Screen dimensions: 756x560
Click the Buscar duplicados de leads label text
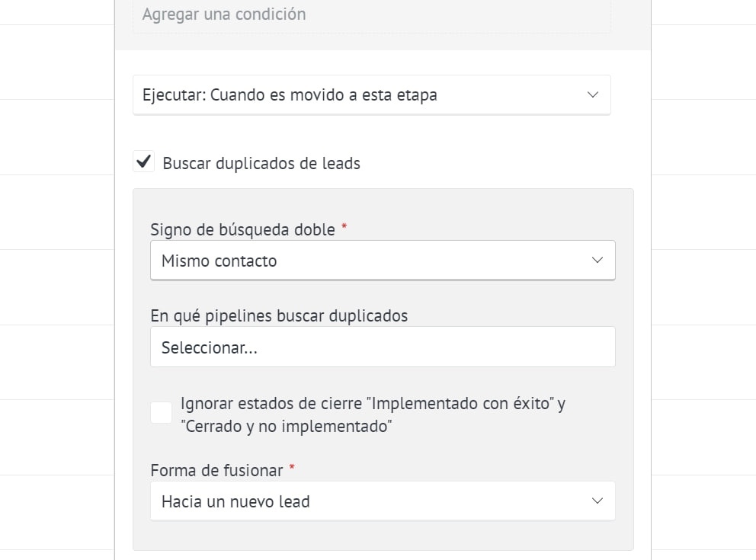click(x=261, y=163)
